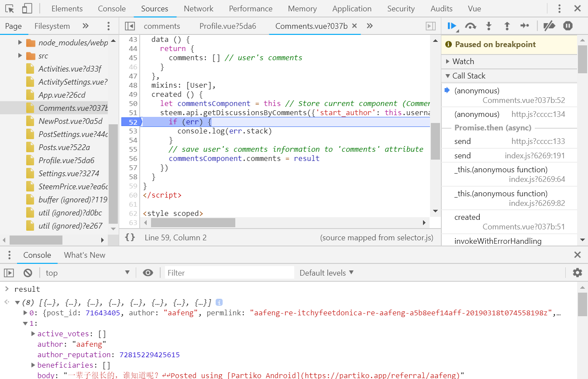Screen dimensions: 588x379
Task: Collapse the result array in console
Action: (x=17, y=302)
